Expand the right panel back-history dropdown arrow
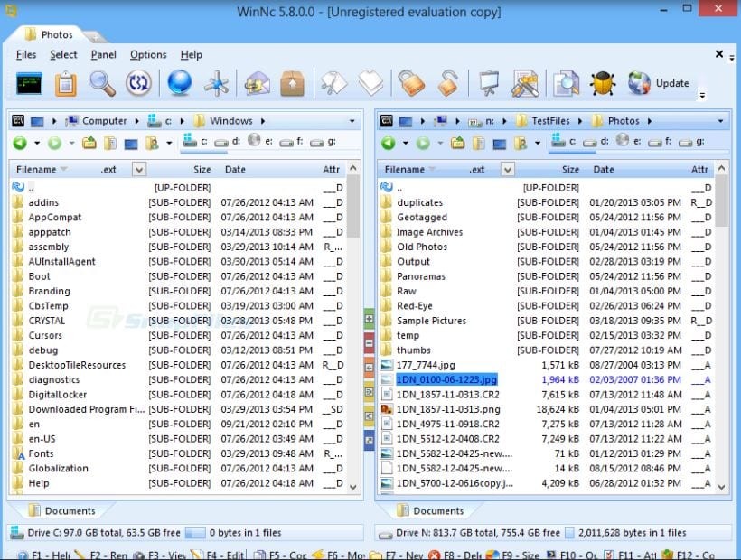741x560 pixels. point(406,143)
